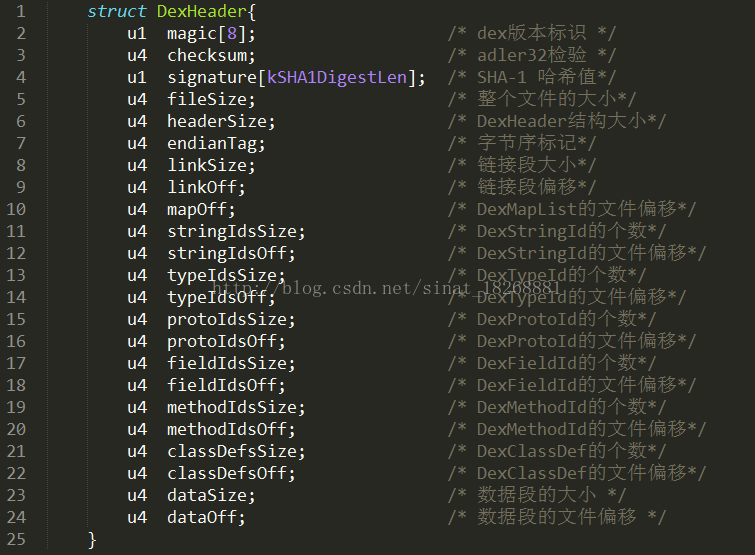755x555 pixels.
Task: Click line number 1 in gutter
Action: coord(21,12)
